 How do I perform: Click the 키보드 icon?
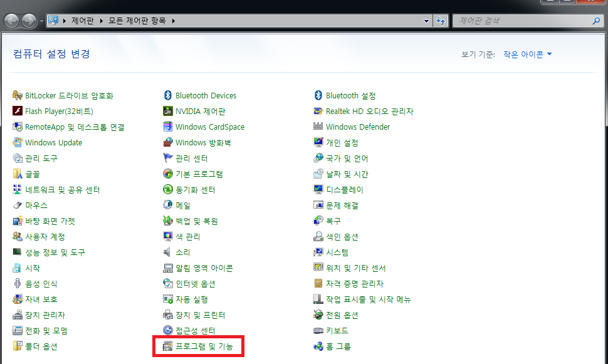[x=318, y=330]
